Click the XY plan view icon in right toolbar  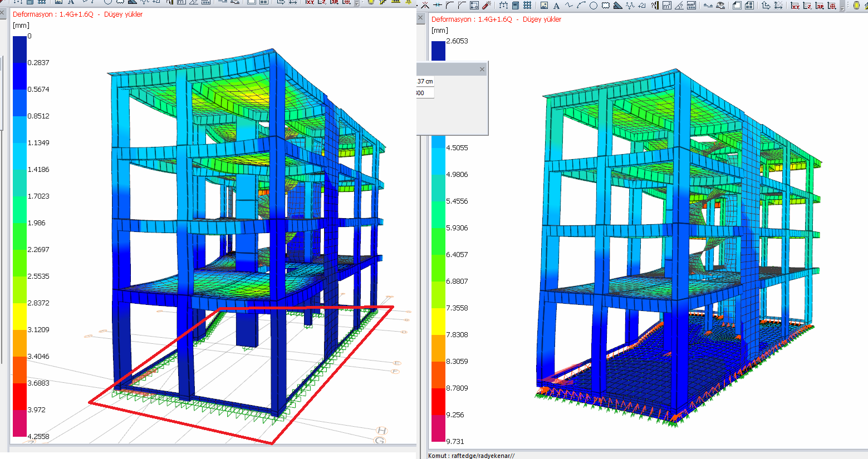coord(795,6)
